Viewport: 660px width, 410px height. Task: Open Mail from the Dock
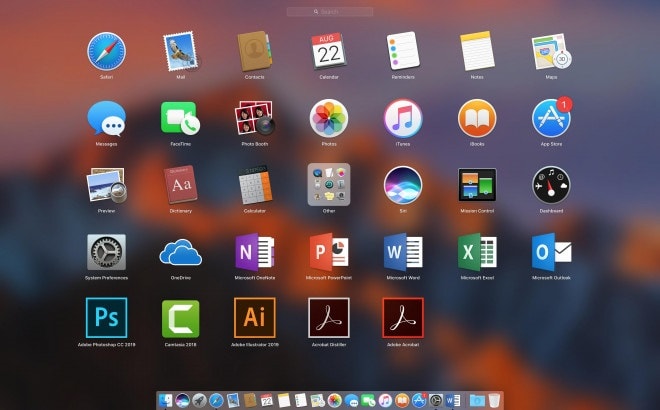coord(233,400)
